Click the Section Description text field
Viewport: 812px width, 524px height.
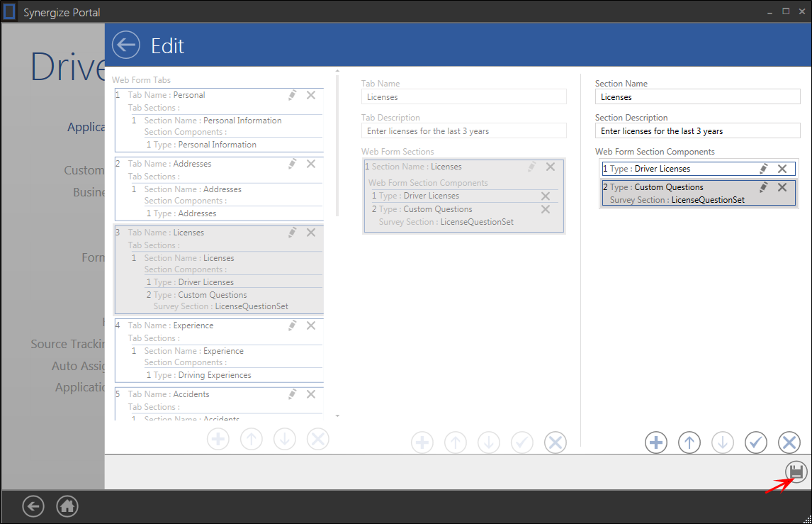click(x=697, y=131)
